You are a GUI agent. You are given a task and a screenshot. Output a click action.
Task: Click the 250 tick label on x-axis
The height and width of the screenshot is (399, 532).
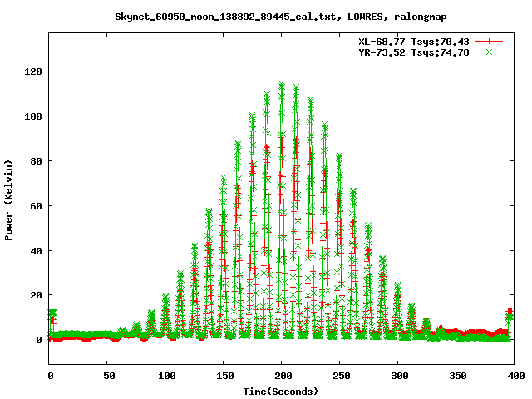point(339,377)
